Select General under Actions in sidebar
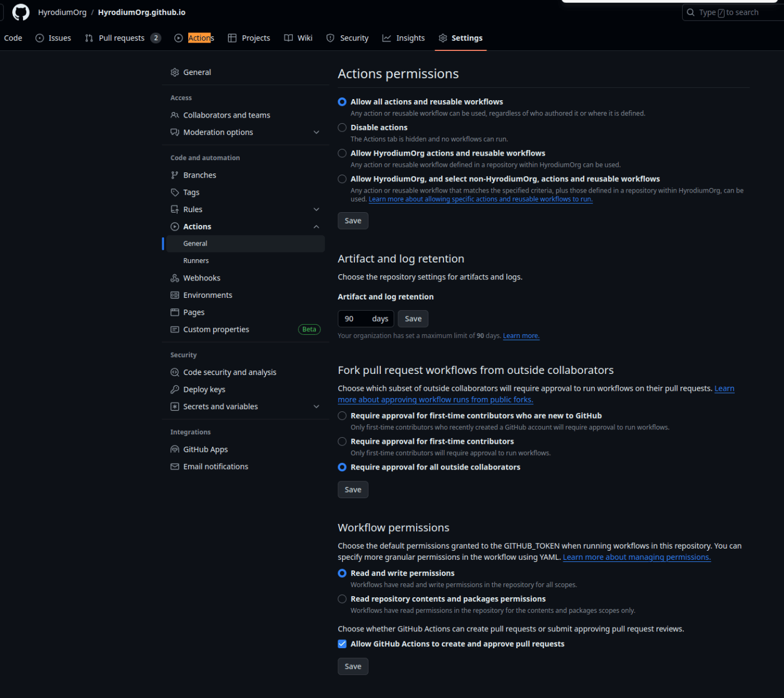The image size is (784, 698). 245,243
